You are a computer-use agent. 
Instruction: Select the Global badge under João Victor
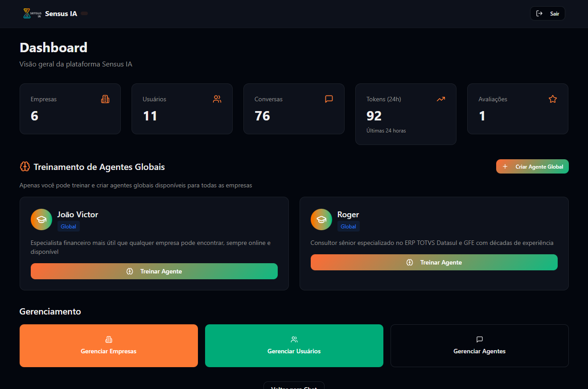[x=68, y=226]
